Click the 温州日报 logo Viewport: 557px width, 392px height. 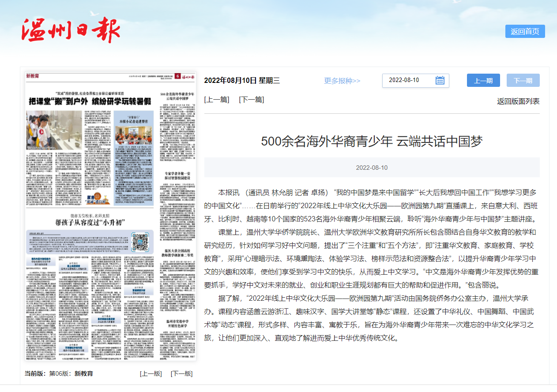pos(71,30)
